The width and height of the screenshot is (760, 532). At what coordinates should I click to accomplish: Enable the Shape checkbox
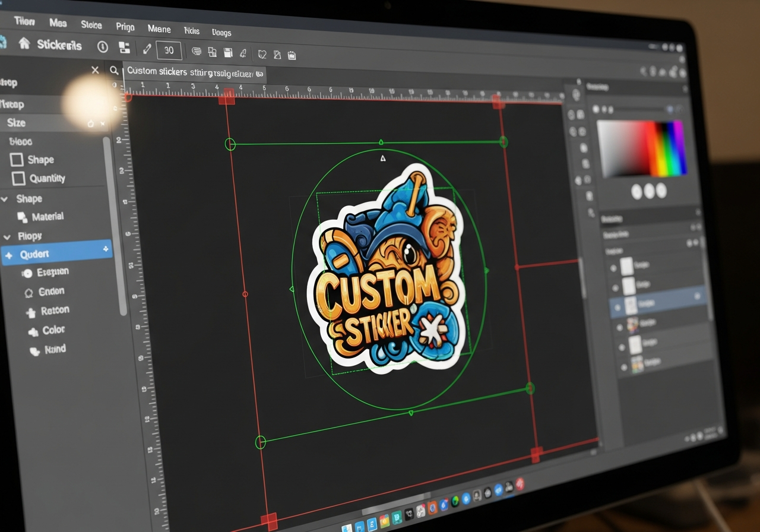tap(17, 160)
